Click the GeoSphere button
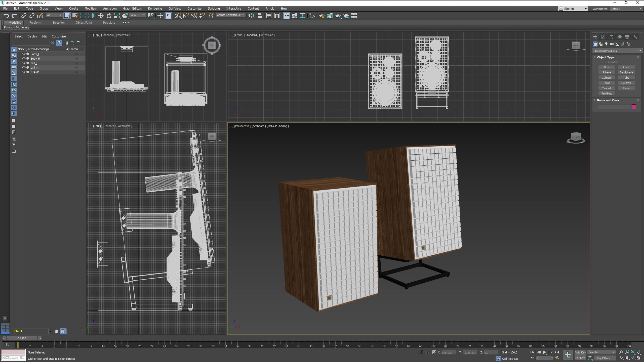The height and width of the screenshot is (362, 644). [x=626, y=72]
